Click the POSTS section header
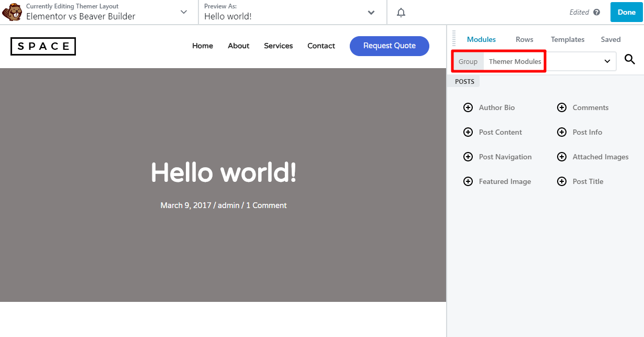644x337 pixels. pyautogui.click(x=464, y=81)
